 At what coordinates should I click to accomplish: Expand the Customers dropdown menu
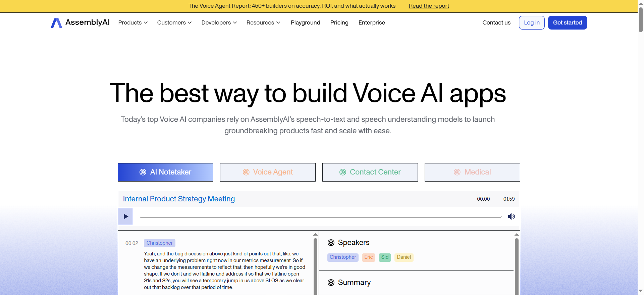pyautogui.click(x=174, y=22)
